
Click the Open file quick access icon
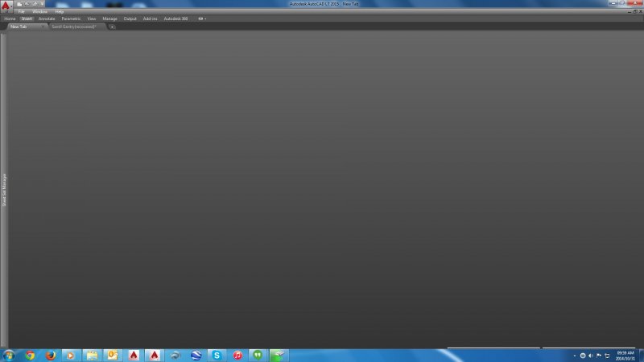tap(27, 4)
